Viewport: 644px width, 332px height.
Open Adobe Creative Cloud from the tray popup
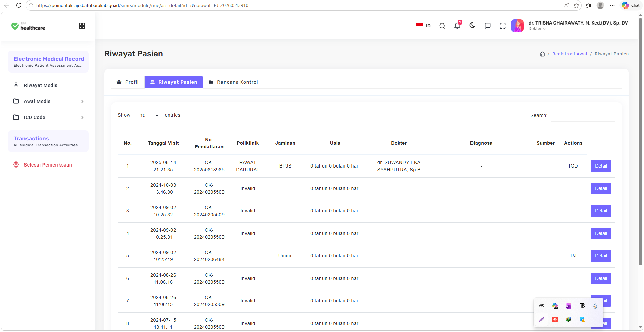(542, 306)
